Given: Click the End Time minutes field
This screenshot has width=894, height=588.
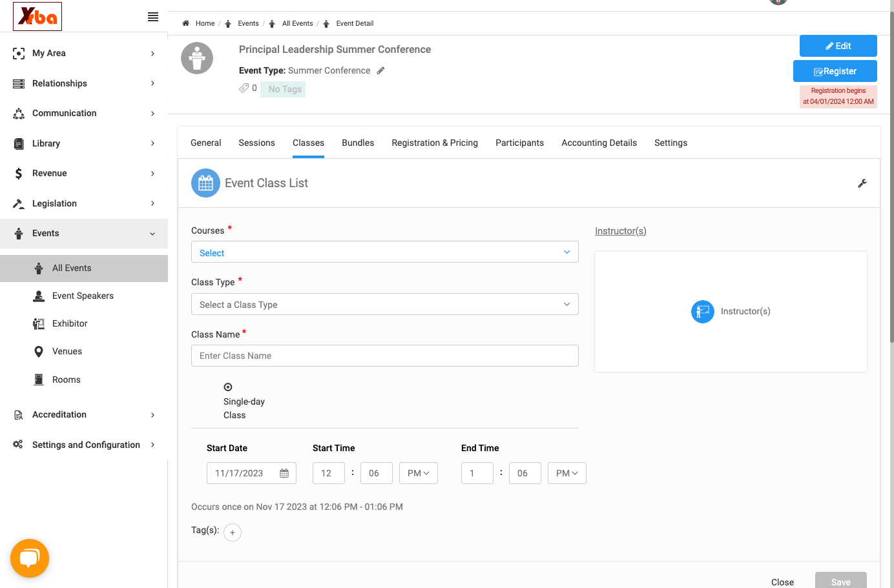Looking at the screenshot, I should pos(525,473).
